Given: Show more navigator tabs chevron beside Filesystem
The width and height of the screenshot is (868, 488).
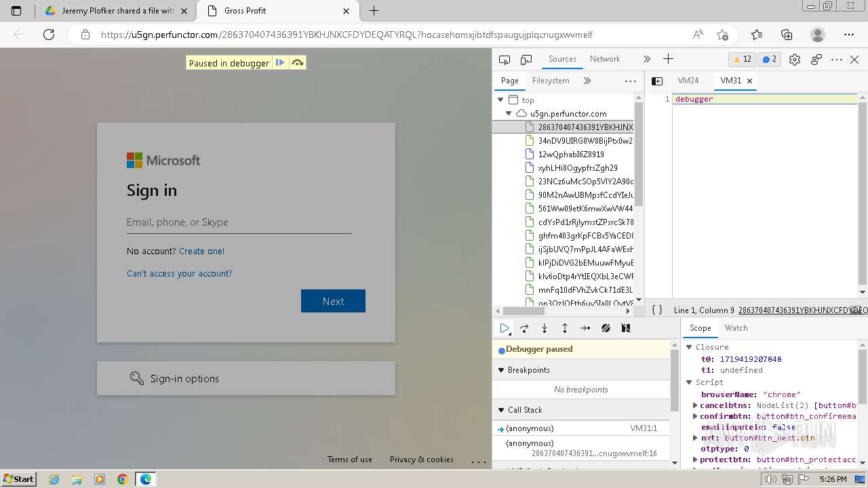Looking at the screenshot, I should pos(587,81).
